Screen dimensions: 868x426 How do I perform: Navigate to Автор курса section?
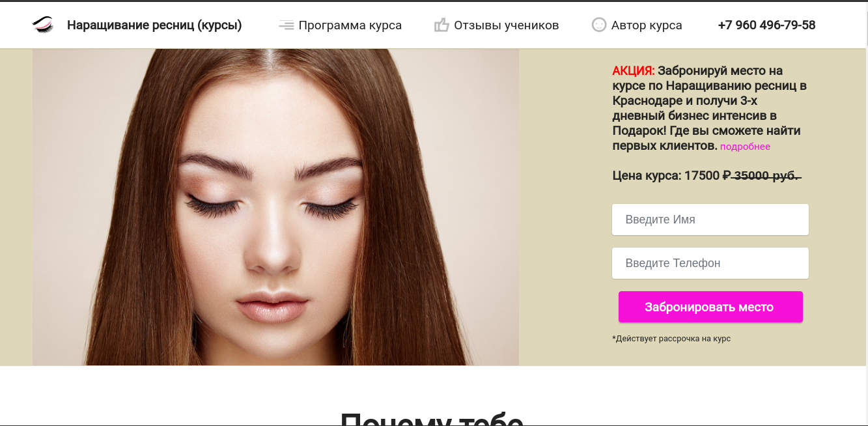pyautogui.click(x=646, y=25)
